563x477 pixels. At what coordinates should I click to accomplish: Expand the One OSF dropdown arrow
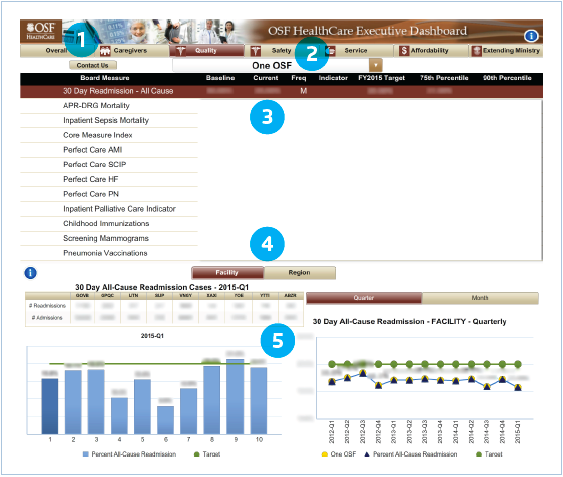click(x=376, y=65)
